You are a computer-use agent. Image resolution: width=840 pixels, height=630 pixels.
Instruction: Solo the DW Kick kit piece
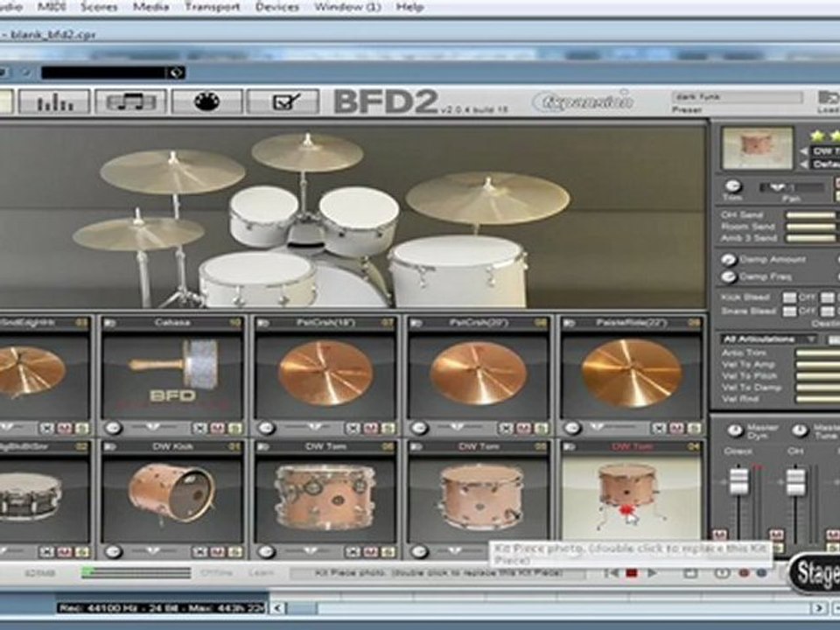pyautogui.click(x=234, y=552)
